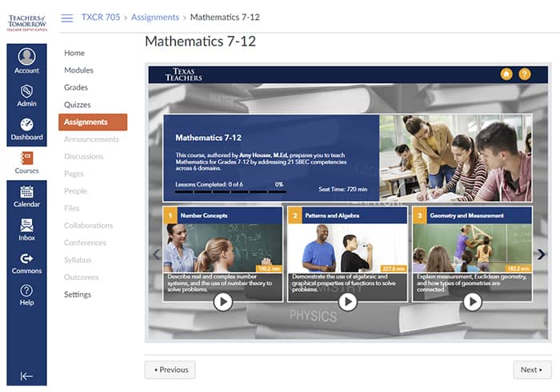Open the Help question mark in sidebar
The height and width of the screenshot is (392, 560).
[26, 290]
